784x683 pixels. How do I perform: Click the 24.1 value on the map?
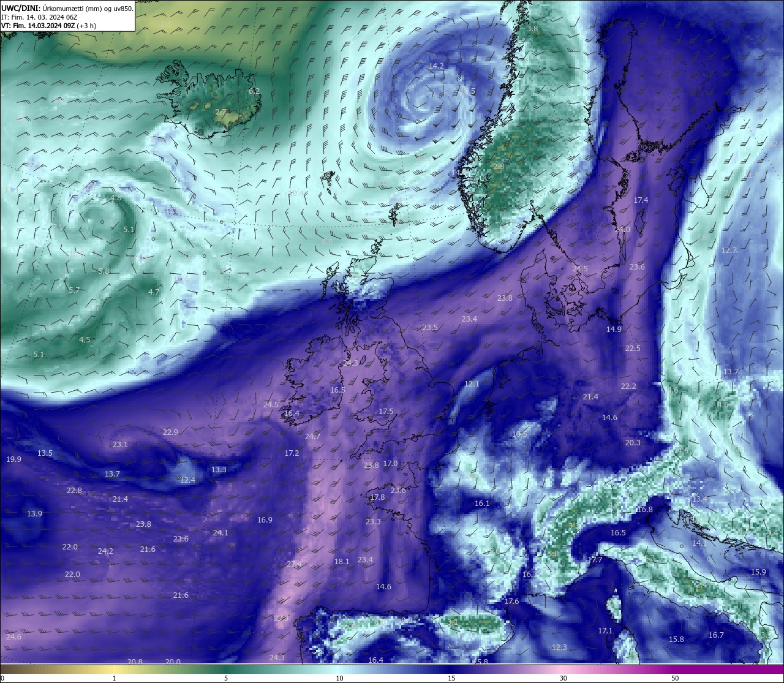click(221, 533)
